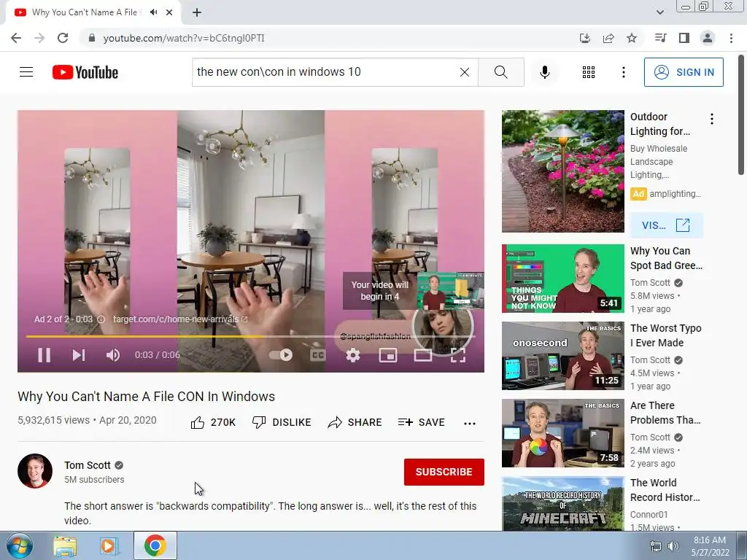Click the magnifier search button

(x=500, y=72)
